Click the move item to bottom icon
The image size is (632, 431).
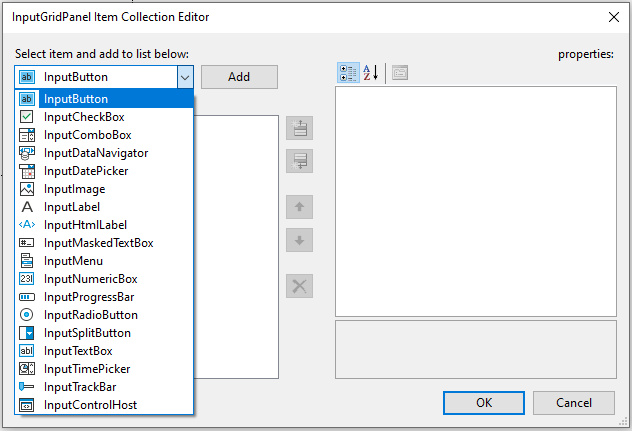[x=300, y=160]
